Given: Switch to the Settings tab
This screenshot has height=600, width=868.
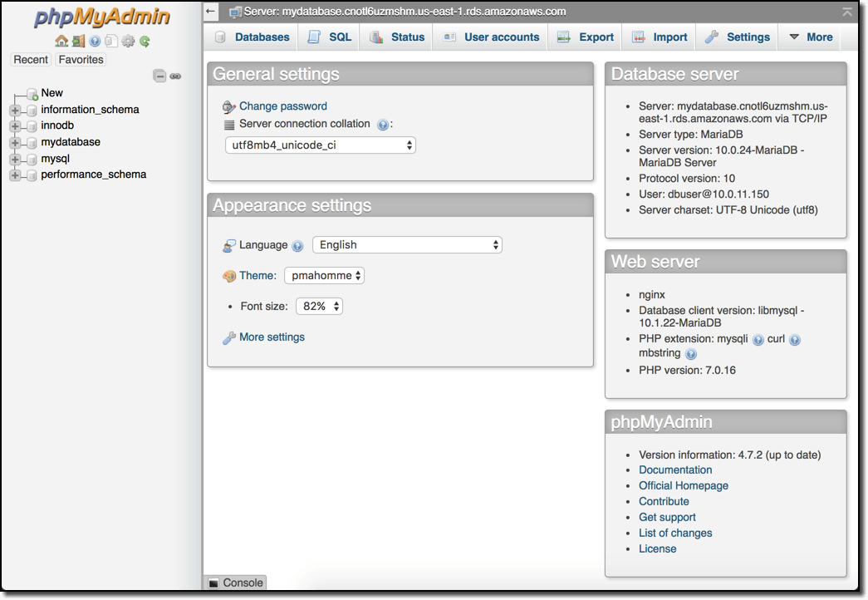Looking at the screenshot, I should coord(737,37).
